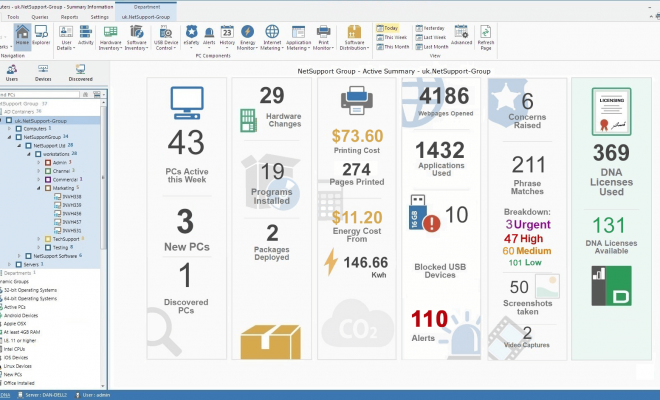Collapse the Marketing tree node
The width and height of the screenshot is (660, 400).
(39, 188)
